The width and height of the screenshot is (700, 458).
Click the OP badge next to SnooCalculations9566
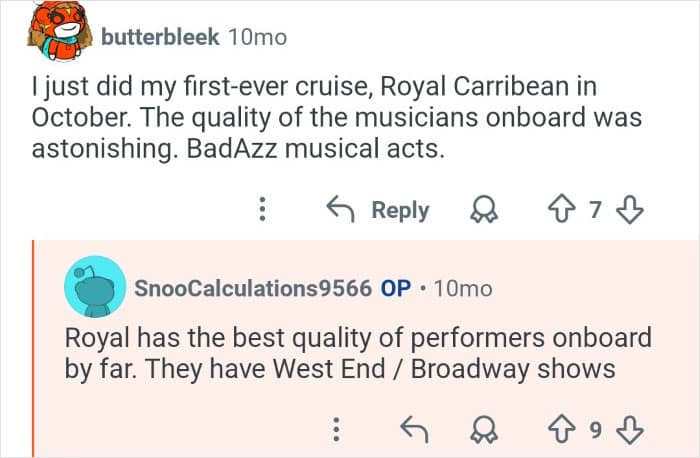pyautogui.click(x=396, y=288)
